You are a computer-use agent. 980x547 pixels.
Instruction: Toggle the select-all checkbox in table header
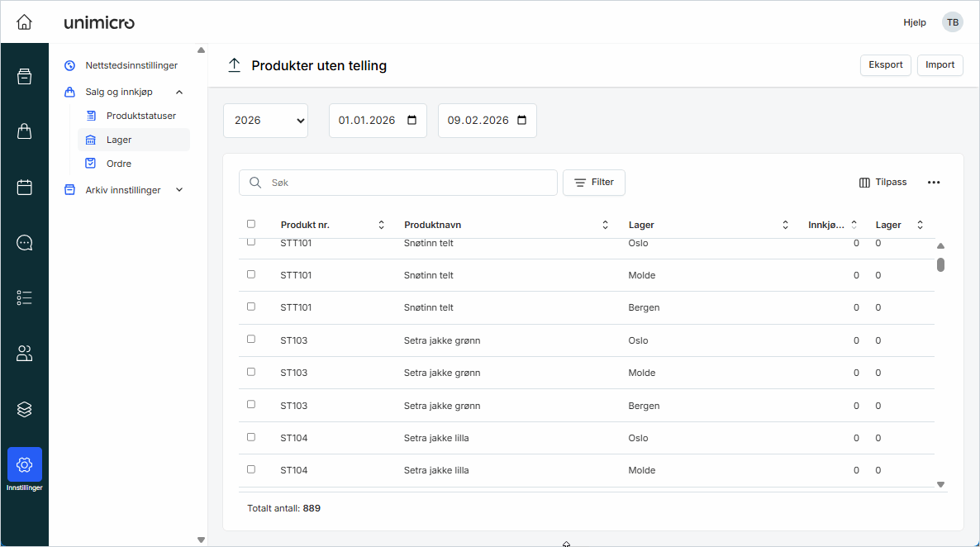(251, 224)
